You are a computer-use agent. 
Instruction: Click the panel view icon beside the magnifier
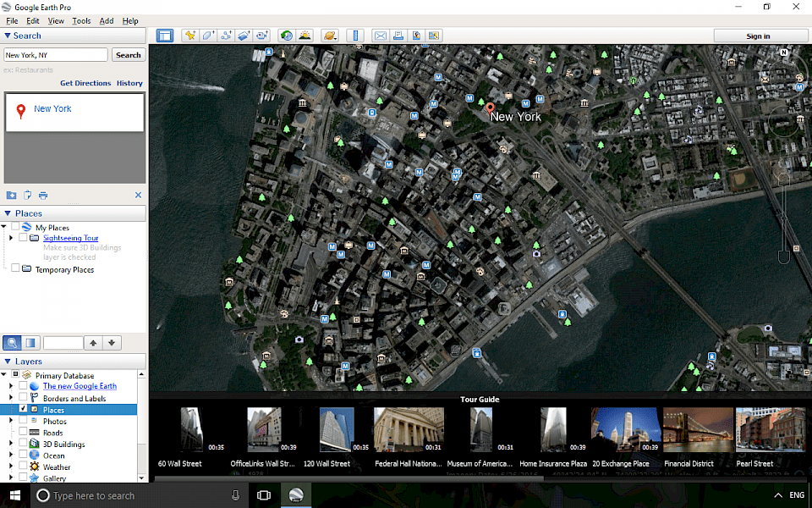pos(30,343)
